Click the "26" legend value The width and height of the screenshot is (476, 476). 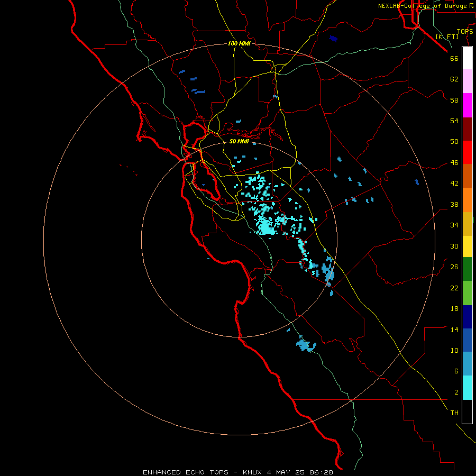point(454,267)
